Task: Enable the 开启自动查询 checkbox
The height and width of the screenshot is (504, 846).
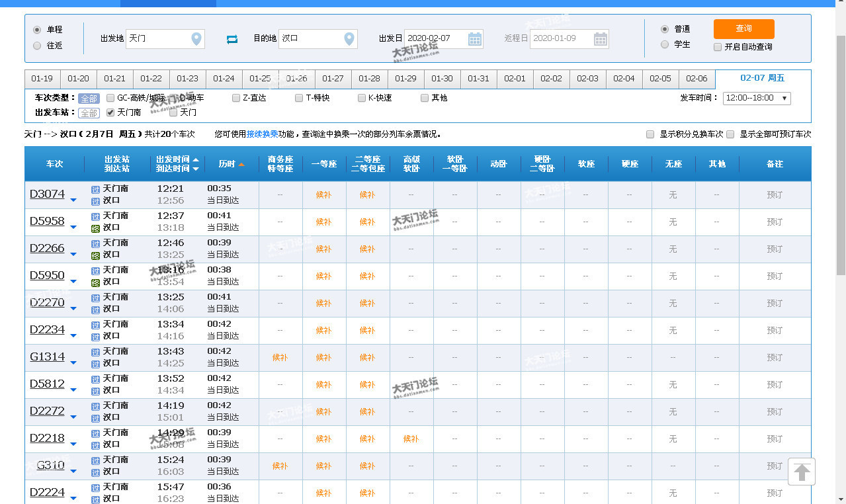Action: [x=718, y=47]
